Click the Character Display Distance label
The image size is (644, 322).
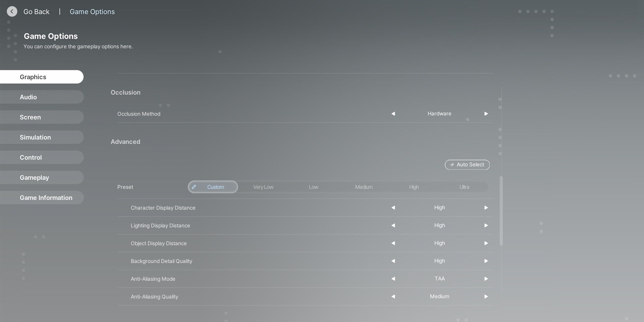(163, 208)
